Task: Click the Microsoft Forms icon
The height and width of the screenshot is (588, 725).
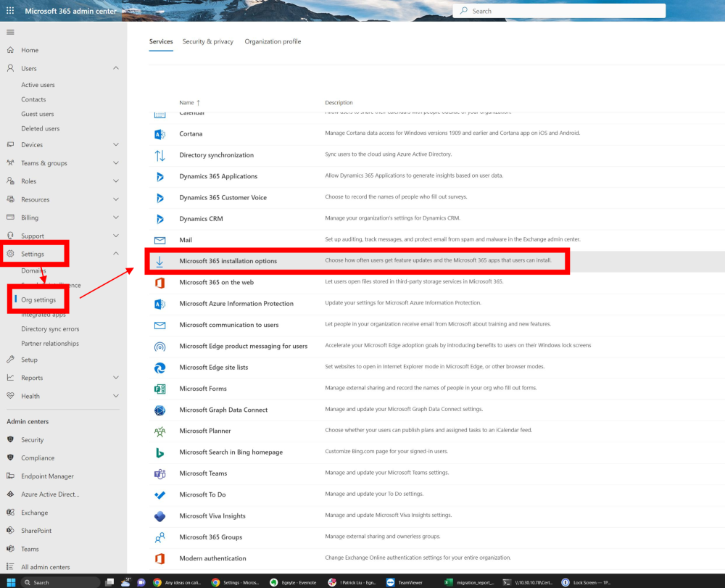Action: point(159,388)
